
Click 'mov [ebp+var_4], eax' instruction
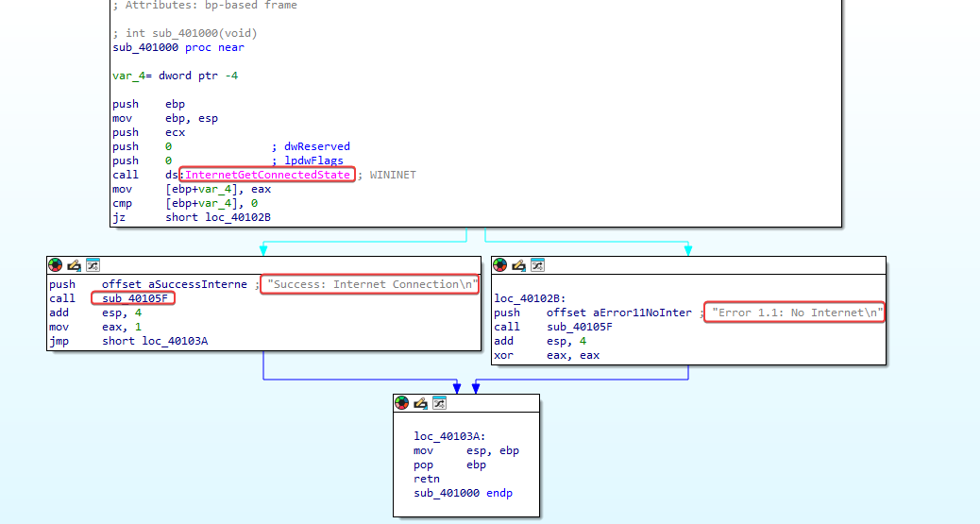pyautogui.click(x=192, y=189)
